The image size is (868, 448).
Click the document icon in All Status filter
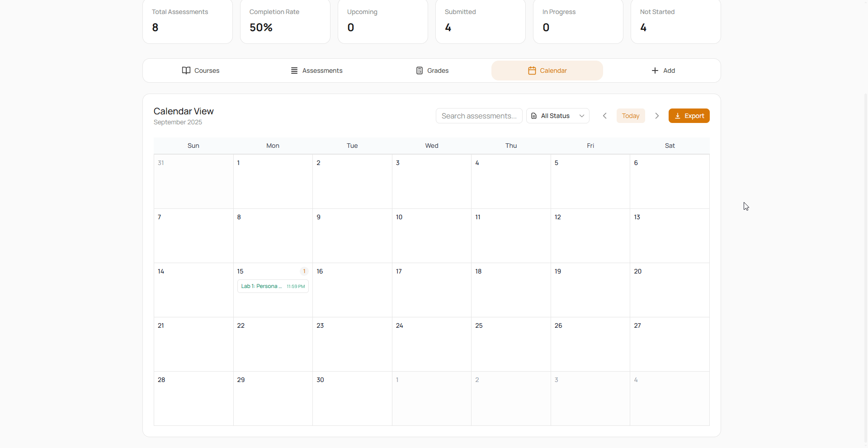tap(534, 116)
